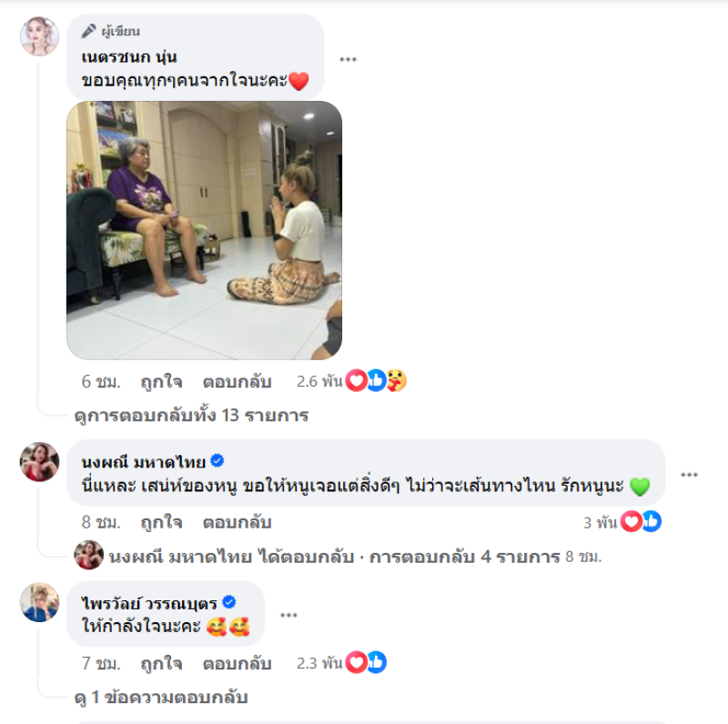Like (ถูกใจ) the 7 ชม. comment

click(x=161, y=663)
